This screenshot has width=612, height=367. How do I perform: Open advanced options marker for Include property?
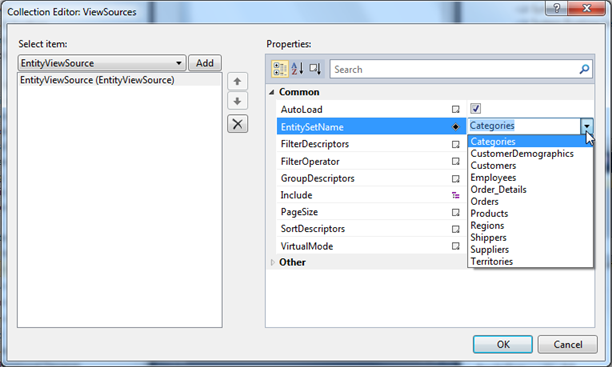click(x=455, y=195)
